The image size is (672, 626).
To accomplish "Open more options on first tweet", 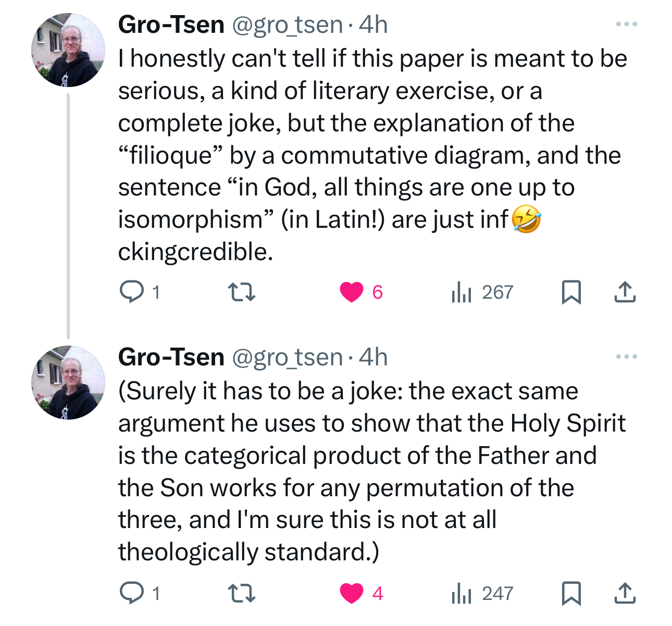I will click(626, 24).
